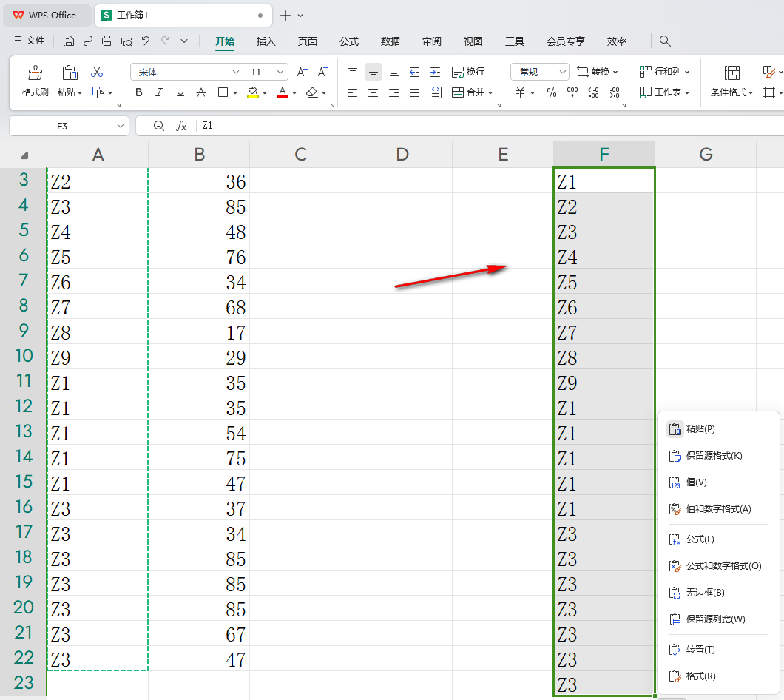Toggle Underline formatting
Viewport: 784px width, 700px height.
[180, 92]
